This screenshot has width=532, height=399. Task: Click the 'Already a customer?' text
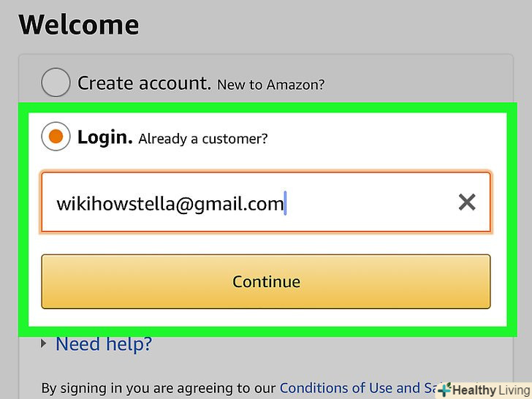203,138
